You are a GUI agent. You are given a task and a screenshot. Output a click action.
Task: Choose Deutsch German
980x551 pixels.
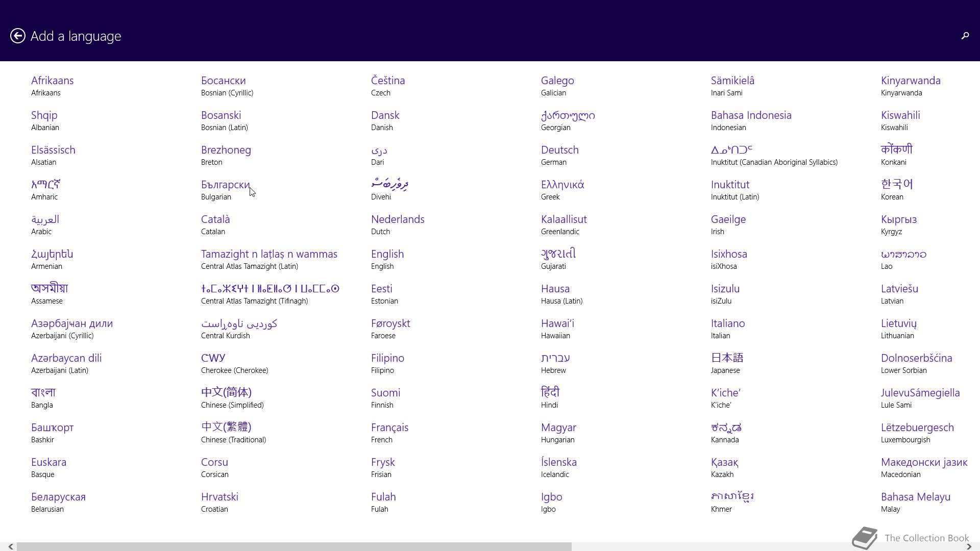click(560, 156)
